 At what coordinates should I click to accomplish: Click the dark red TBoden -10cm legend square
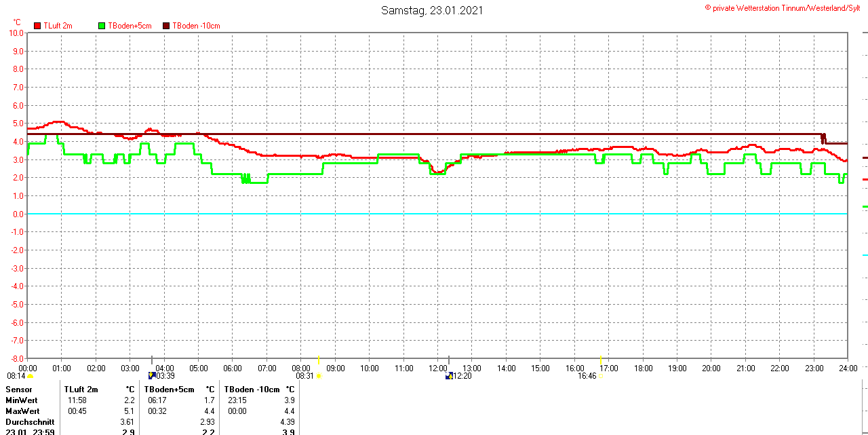167,26
